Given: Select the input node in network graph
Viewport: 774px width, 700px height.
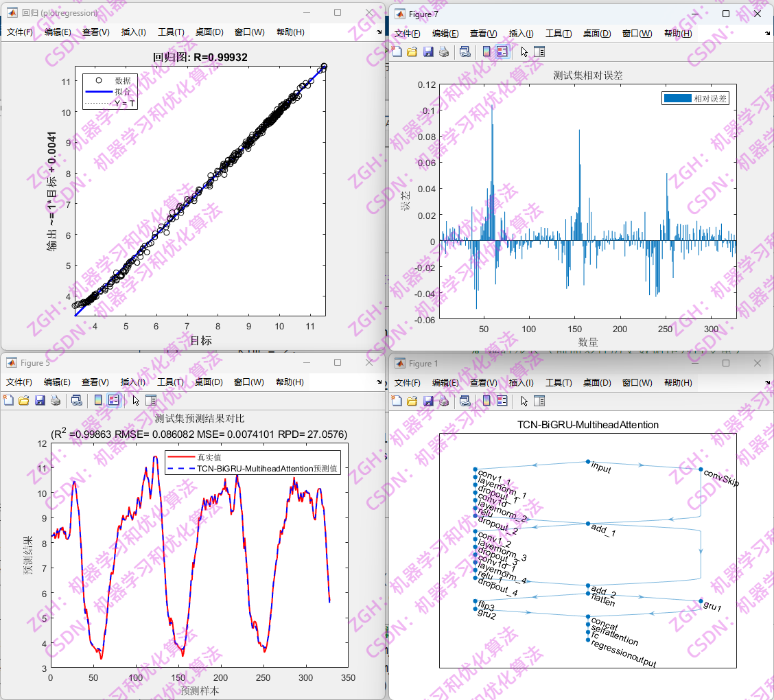Looking at the screenshot, I should (x=588, y=462).
